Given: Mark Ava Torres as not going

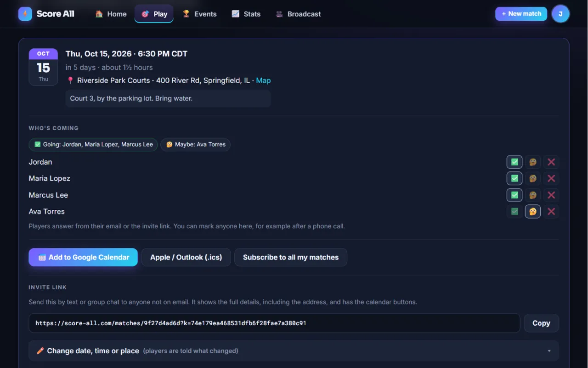Looking at the screenshot, I should tap(551, 212).
